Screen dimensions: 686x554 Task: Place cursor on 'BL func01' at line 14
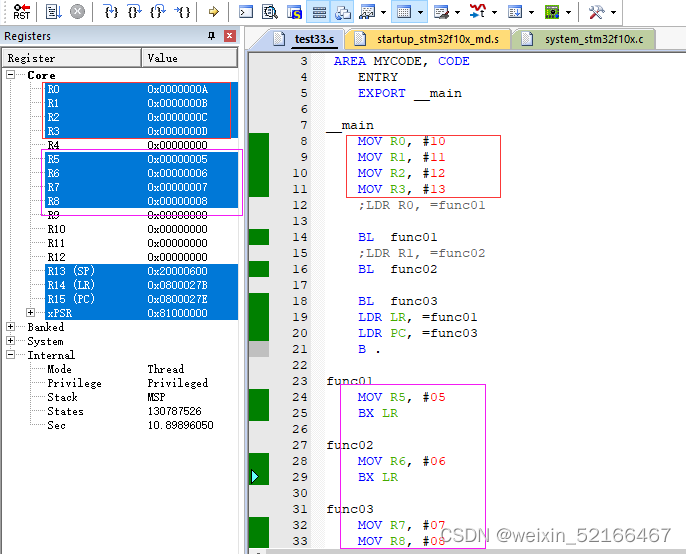click(x=397, y=237)
